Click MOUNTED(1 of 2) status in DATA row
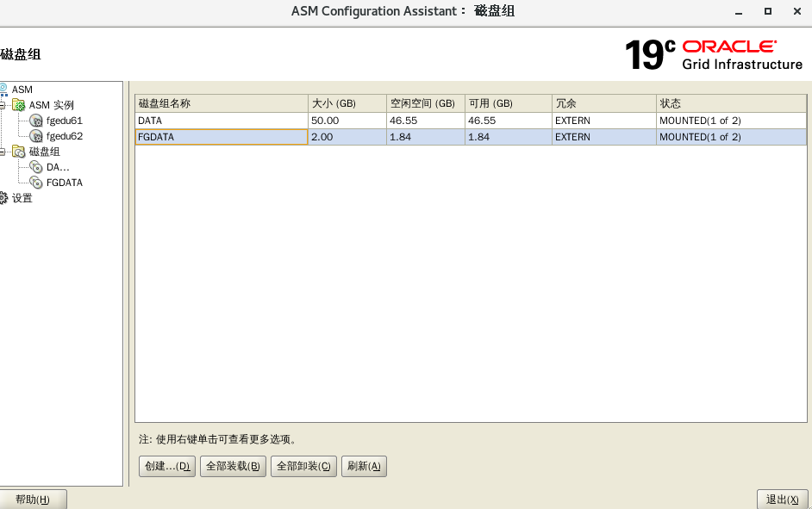 pos(732,121)
